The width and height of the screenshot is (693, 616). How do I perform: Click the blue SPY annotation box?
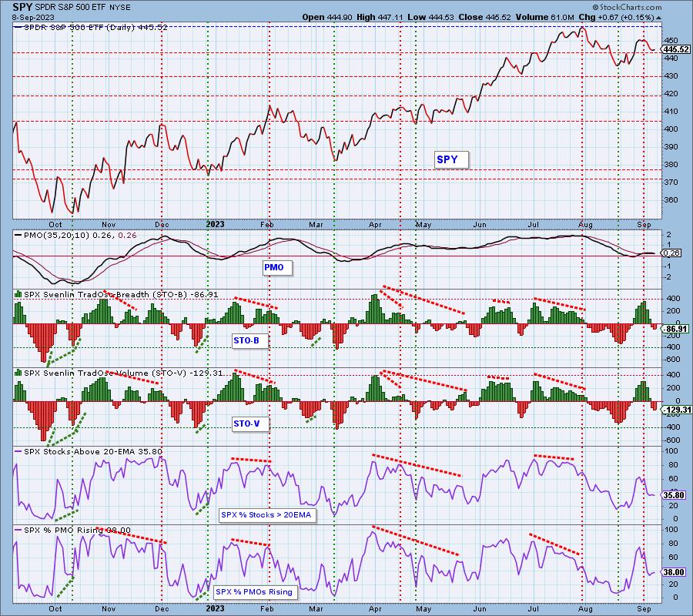[x=450, y=160]
